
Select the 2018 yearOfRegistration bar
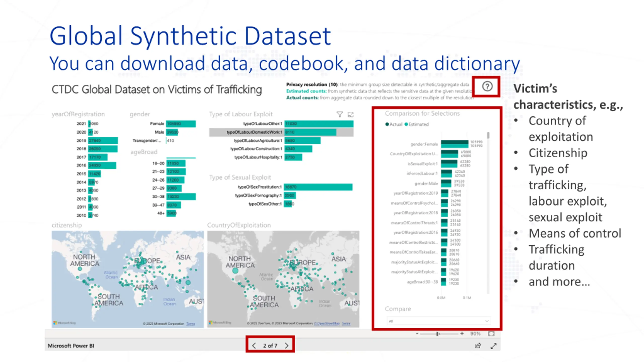pyautogui.click(x=103, y=149)
